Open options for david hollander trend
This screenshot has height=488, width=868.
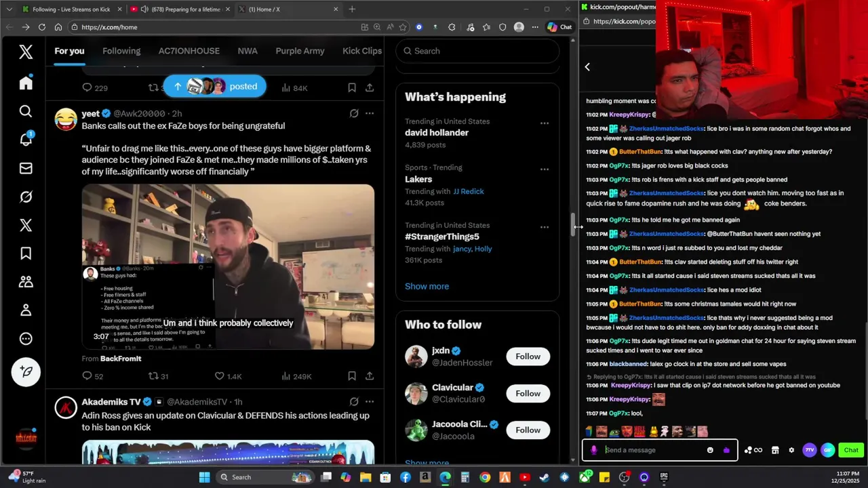tap(545, 123)
